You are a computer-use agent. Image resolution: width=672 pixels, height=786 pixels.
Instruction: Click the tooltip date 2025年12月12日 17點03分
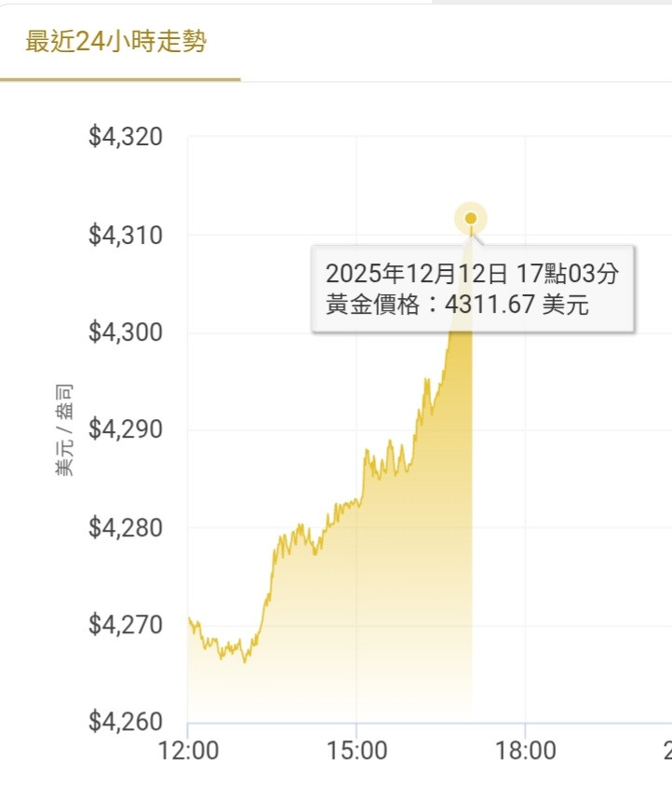pyautogui.click(x=472, y=274)
